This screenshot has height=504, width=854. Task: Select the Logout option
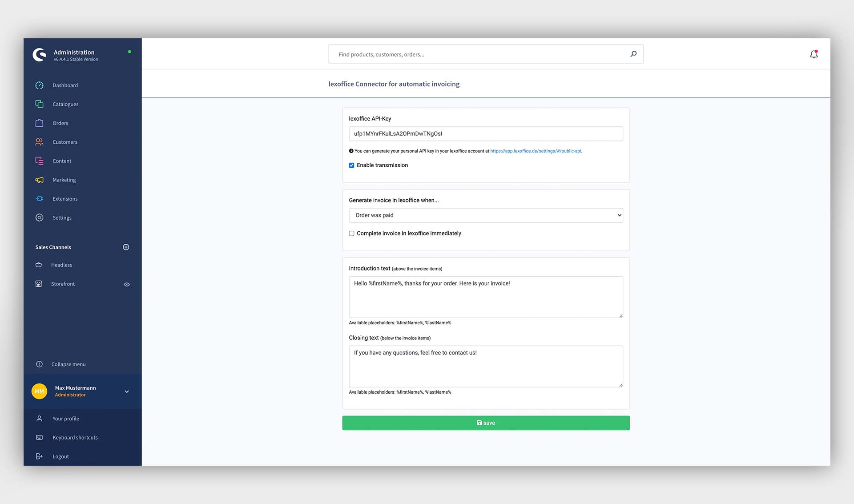[x=60, y=456]
